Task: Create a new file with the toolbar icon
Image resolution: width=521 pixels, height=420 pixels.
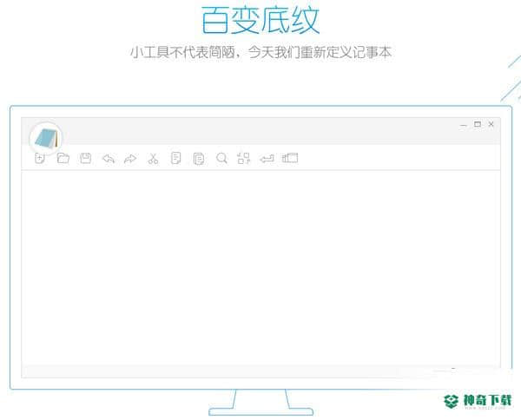Action: tap(40, 159)
